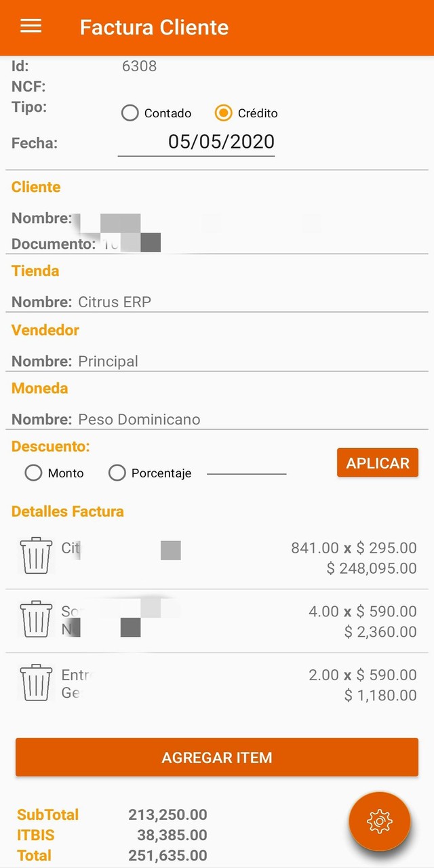
Task: Delete the first invoice item with trash icon
Action: [35, 555]
